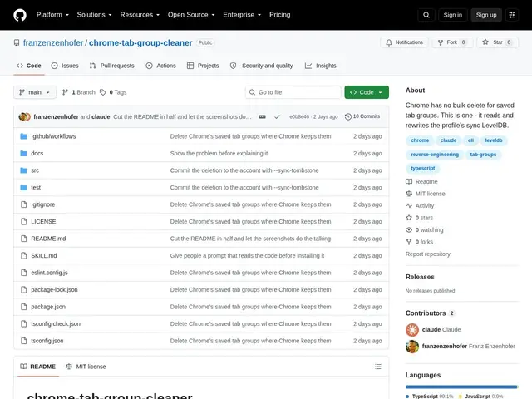Viewport: 532px width, 399px height.
Task: Open commit 'Show the problem before explaining it'
Action: (219, 153)
